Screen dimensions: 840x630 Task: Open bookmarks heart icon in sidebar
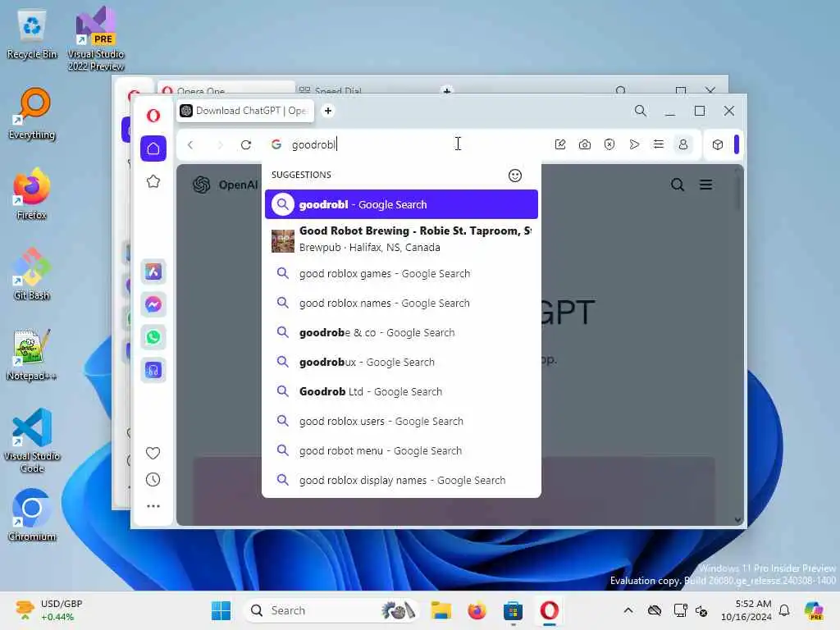(153, 453)
